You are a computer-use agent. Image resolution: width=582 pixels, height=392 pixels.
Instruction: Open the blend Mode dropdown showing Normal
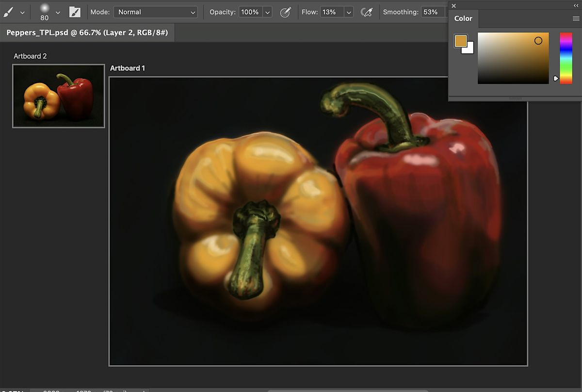155,12
